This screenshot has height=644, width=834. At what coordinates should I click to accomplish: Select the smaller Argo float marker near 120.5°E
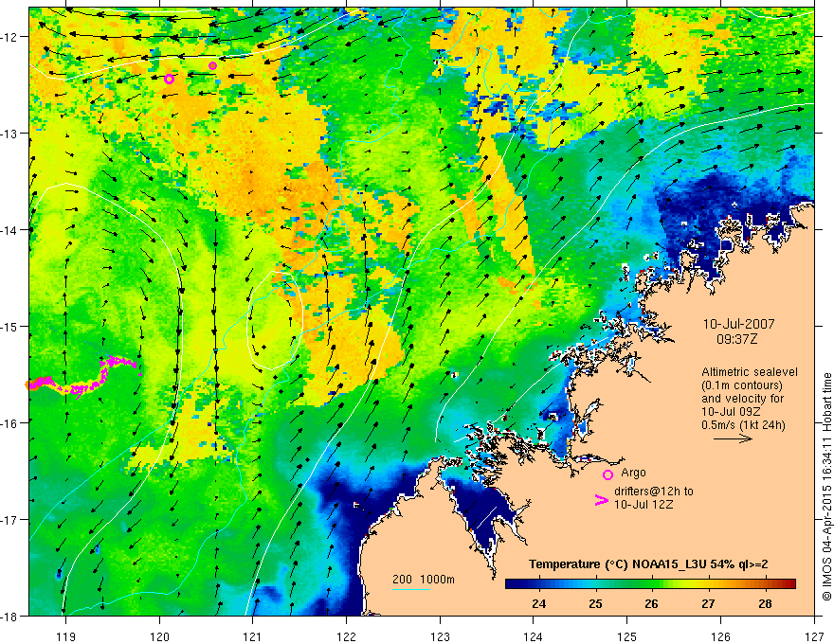tap(212, 66)
